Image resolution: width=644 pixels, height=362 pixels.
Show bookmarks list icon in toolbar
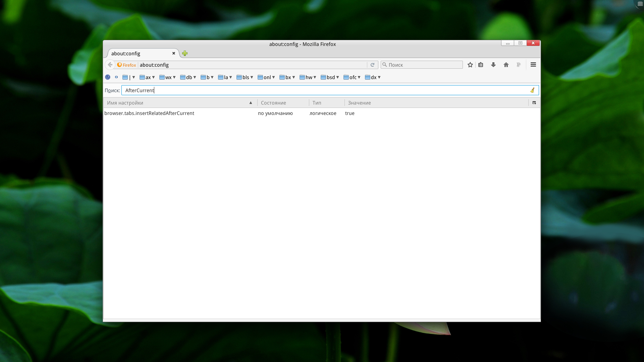point(481,65)
